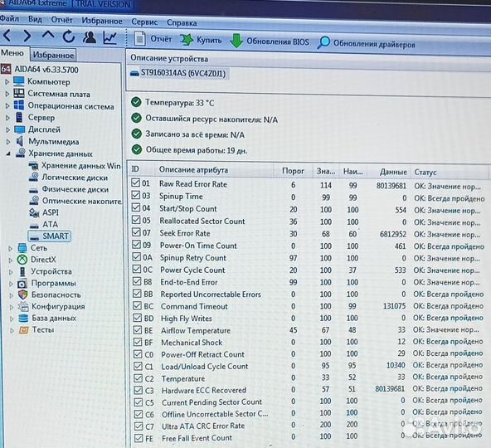Screen dimensions: 491x448
Task: Click the Тесты benchmark icon
Action: click(24, 330)
